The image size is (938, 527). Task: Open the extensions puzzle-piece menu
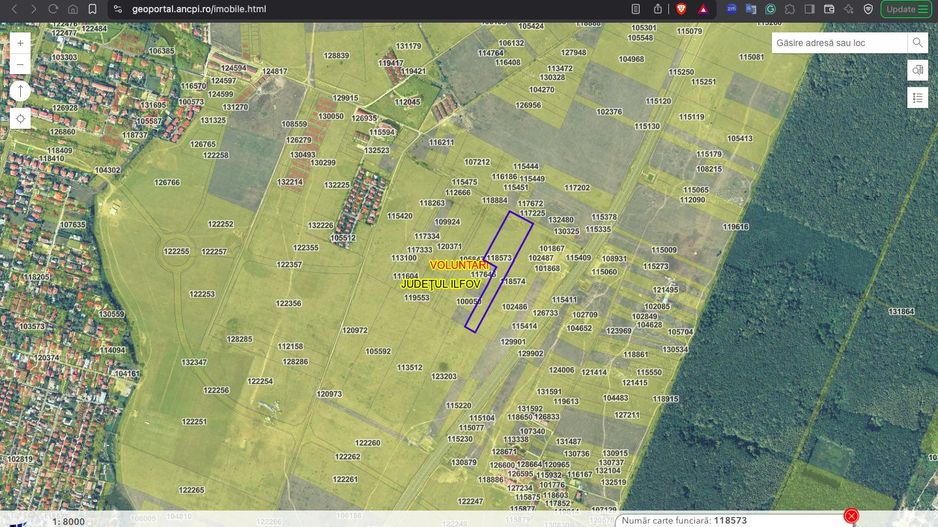pyautogui.click(x=790, y=9)
